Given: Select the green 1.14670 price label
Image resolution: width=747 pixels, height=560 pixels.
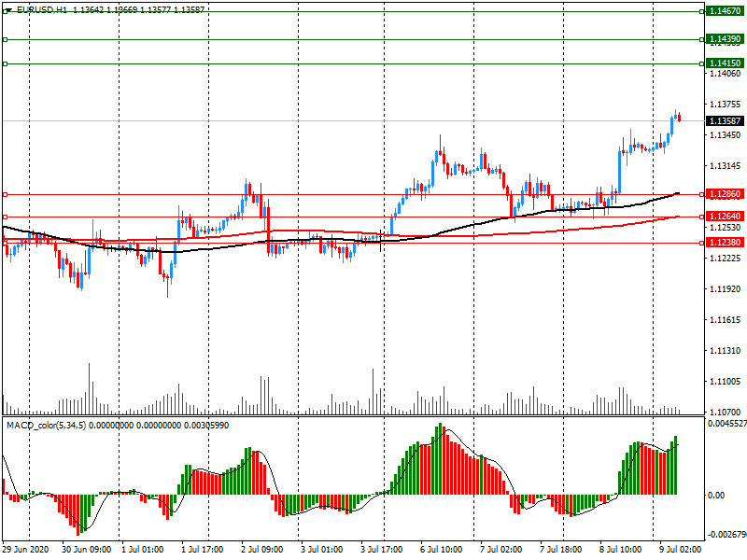Looking at the screenshot, I should 725,10.
